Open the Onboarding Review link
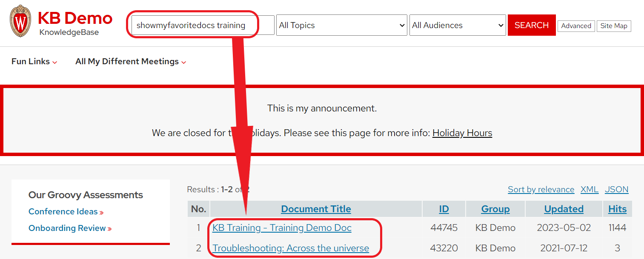The image size is (644, 259). click(70, 228)
